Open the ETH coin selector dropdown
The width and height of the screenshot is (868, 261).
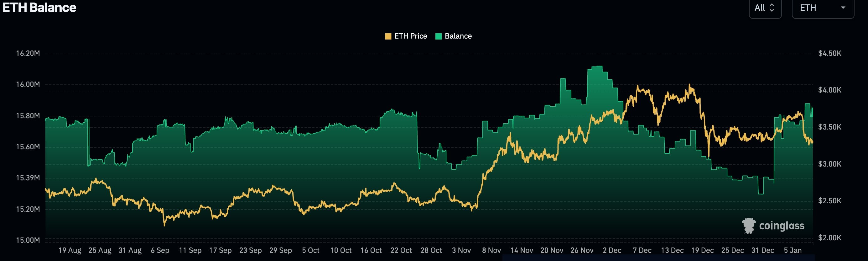(x=823, y=8)
